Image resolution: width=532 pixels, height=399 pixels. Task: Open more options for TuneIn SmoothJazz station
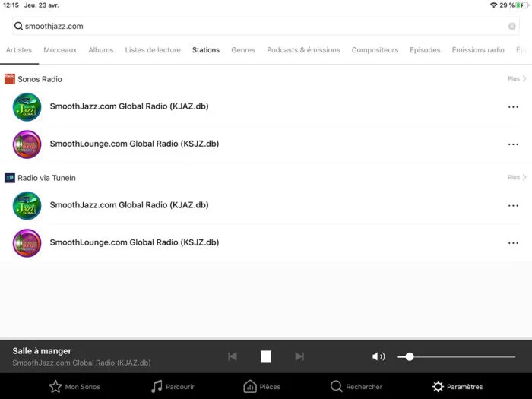(x=513, y=206)
